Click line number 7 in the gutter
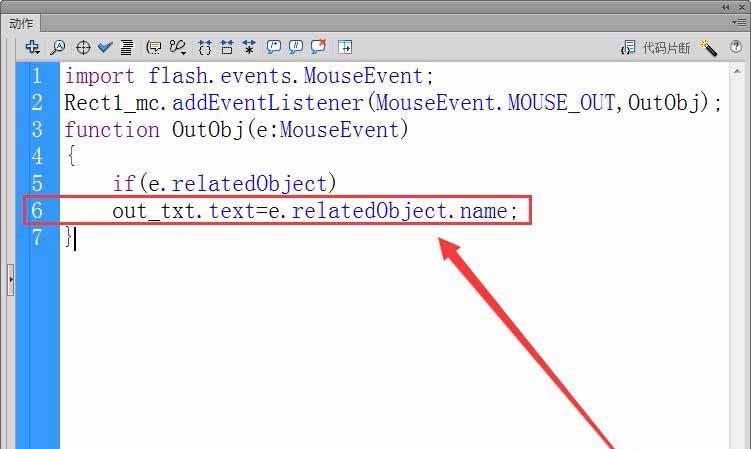Viewport: 751px width, 449px height. (37, 237)
